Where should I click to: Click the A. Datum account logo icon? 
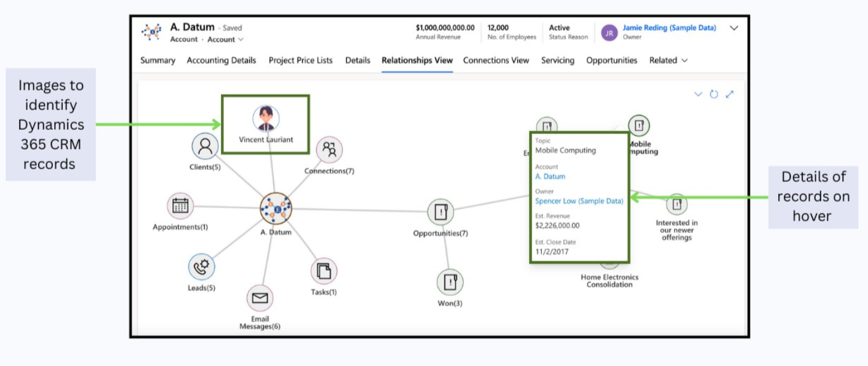click(151, 32)
